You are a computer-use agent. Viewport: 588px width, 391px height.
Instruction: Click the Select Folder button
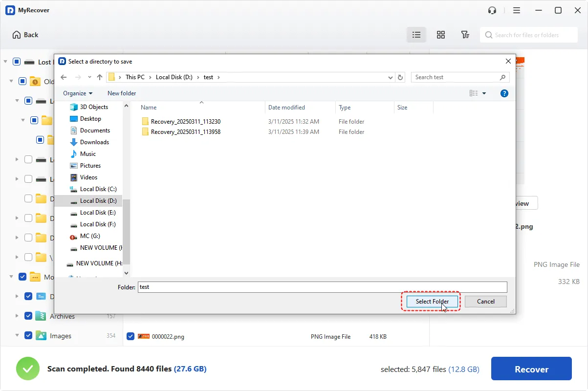[x=432, y=302]
